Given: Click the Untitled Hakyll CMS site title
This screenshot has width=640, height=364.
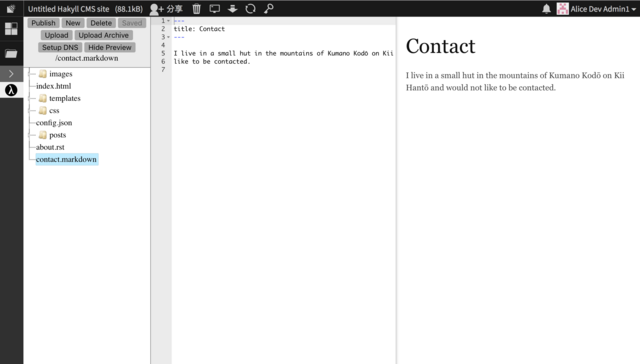Looking at the screenshot, I should [68, 9].
